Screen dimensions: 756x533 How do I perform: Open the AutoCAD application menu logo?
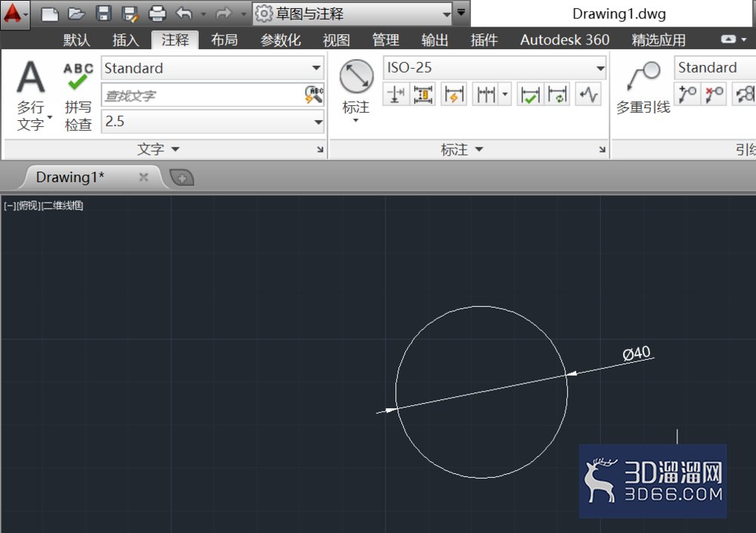coord(14,14)
